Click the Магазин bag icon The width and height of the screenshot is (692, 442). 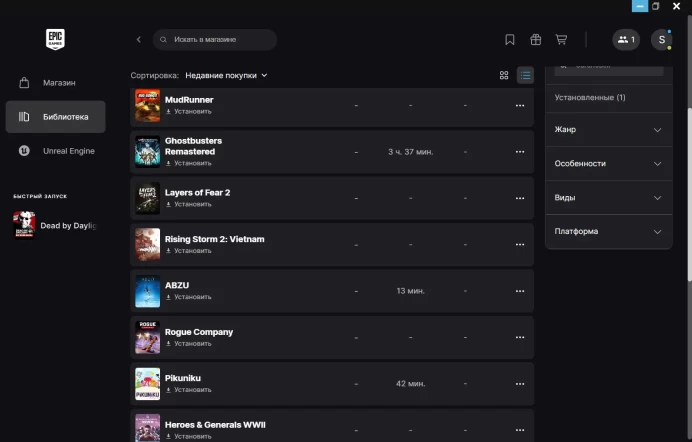(x=24, y=82)
